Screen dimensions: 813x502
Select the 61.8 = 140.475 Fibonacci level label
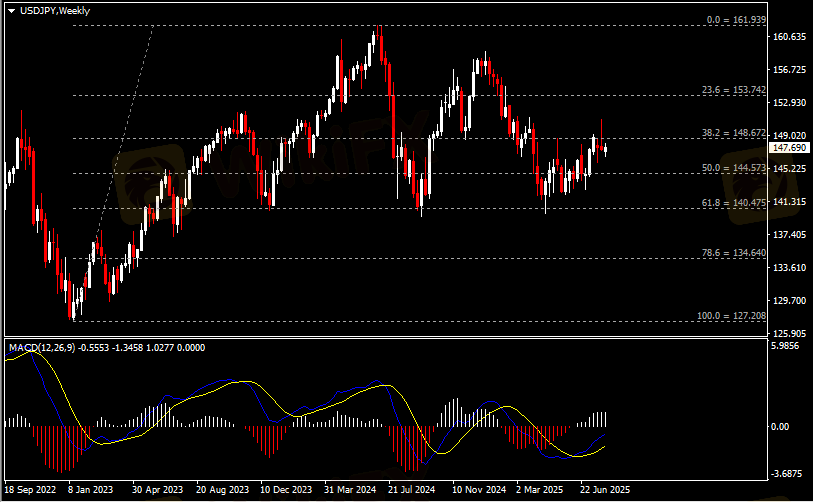click(734, 203)
